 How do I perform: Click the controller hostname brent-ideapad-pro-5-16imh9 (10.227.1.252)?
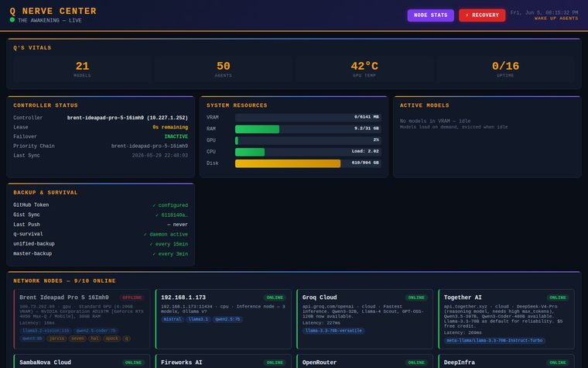(x=128, y=118)
